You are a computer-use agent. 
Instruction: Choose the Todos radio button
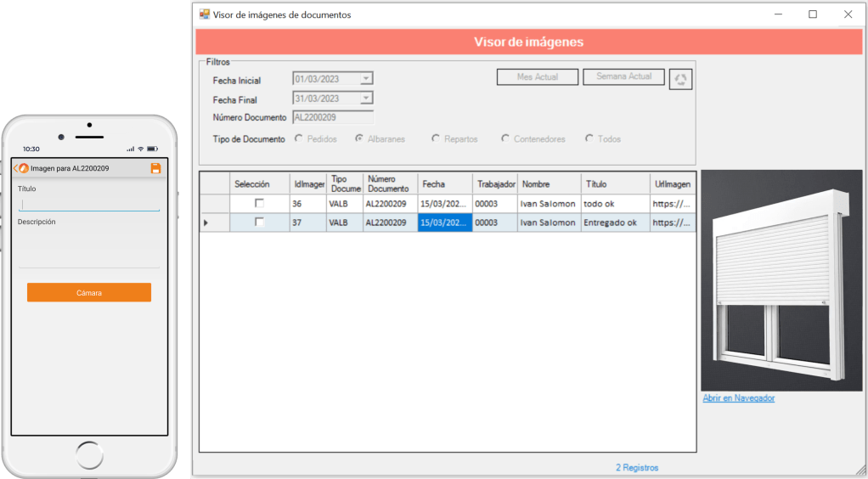[589, 138]
